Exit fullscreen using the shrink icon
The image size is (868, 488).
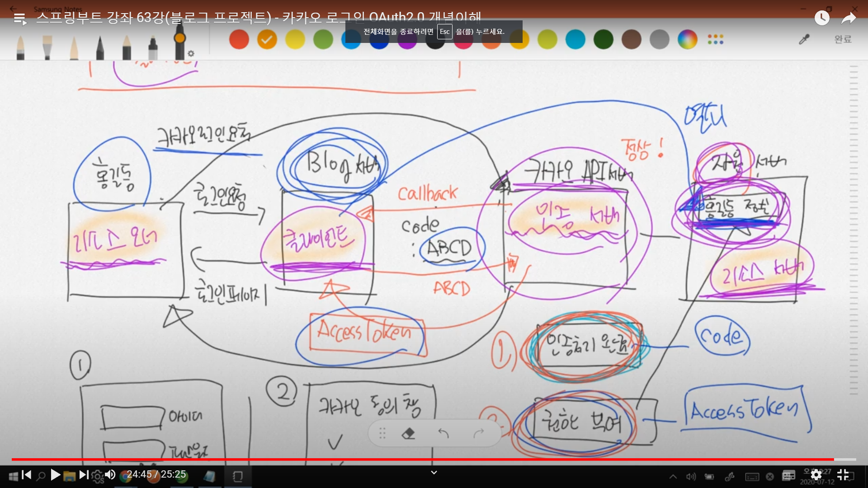[x=843, y=475]
